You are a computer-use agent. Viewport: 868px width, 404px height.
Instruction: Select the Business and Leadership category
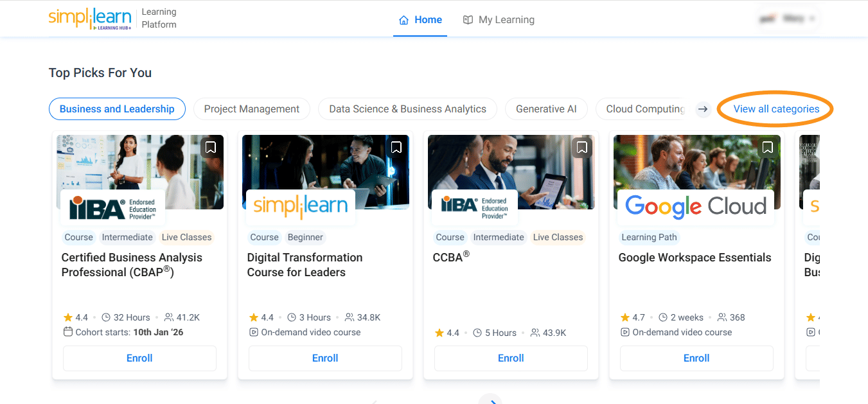[x=117, y=109]
